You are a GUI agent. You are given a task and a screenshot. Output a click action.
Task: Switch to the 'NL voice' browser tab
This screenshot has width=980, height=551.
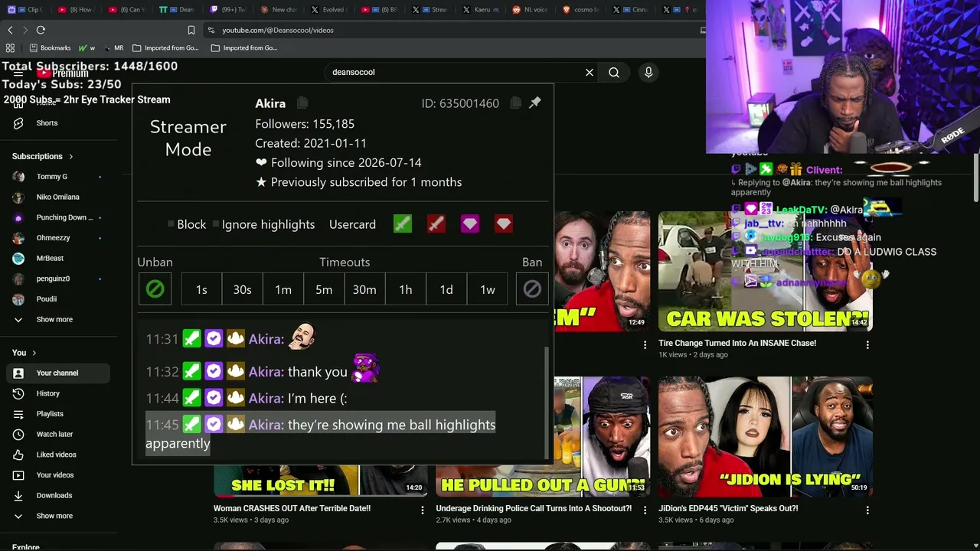click(x=530, y=10)
